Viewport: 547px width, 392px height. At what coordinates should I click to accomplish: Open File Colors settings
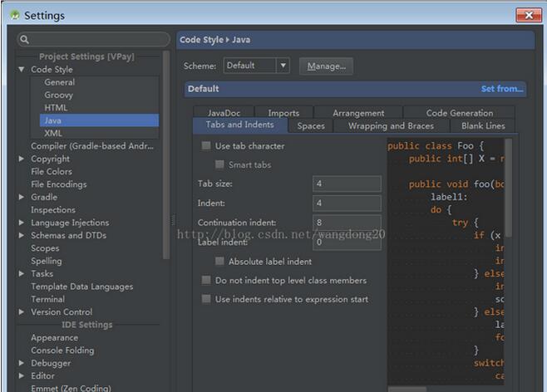[x=52, y=171]
